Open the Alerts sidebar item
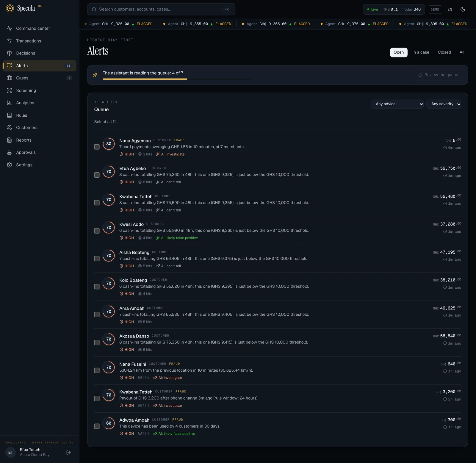Screen dimensions: 476x463 [x=40, y=66]
